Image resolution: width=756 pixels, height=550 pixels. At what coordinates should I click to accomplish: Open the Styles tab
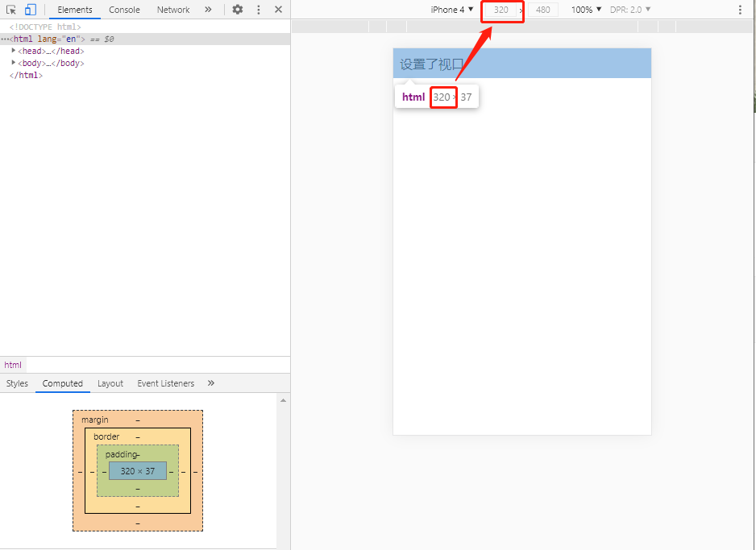[x=17, y=383]
